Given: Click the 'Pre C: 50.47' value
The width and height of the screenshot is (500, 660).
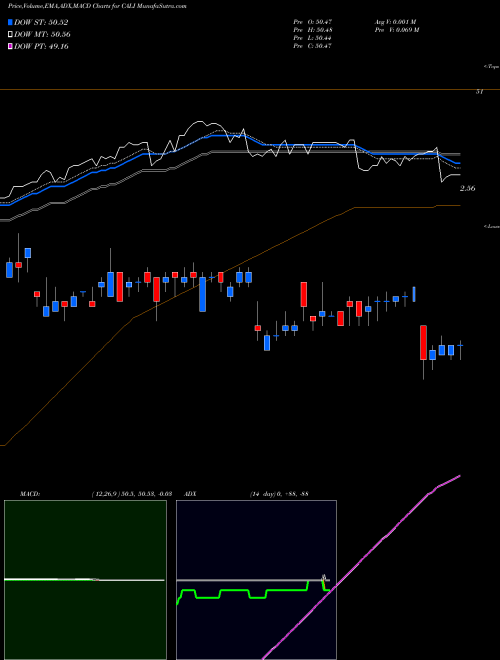Looking at the screenshot, I should point(312,46).
